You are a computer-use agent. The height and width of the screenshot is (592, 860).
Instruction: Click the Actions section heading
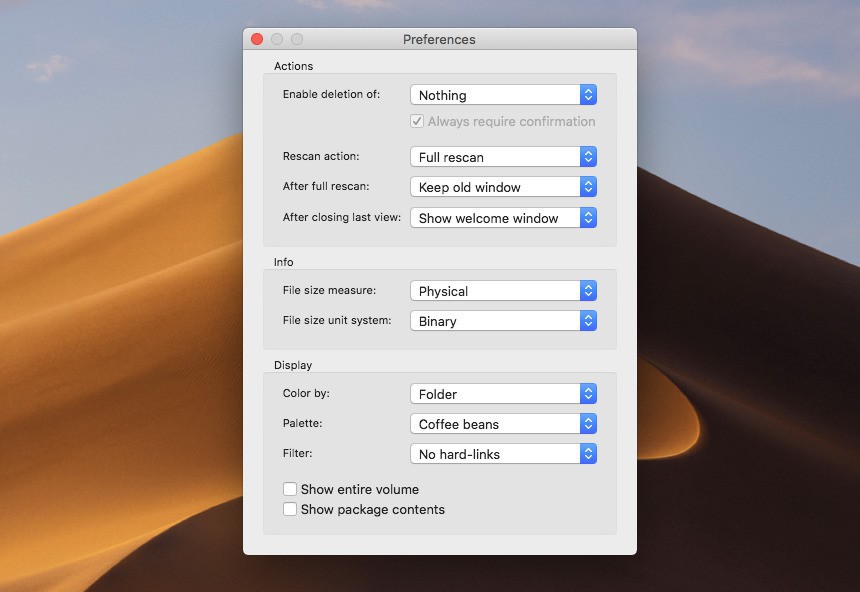[293, 66]
